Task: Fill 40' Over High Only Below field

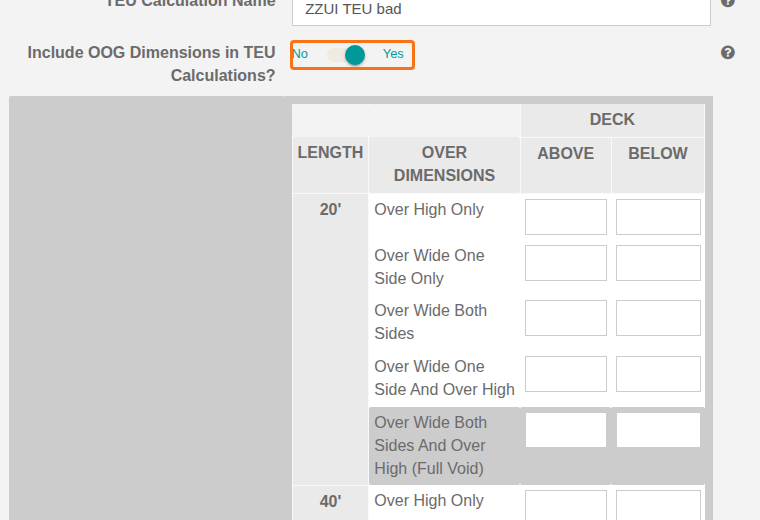Action: pyautogui.click(x=658, y=505)
